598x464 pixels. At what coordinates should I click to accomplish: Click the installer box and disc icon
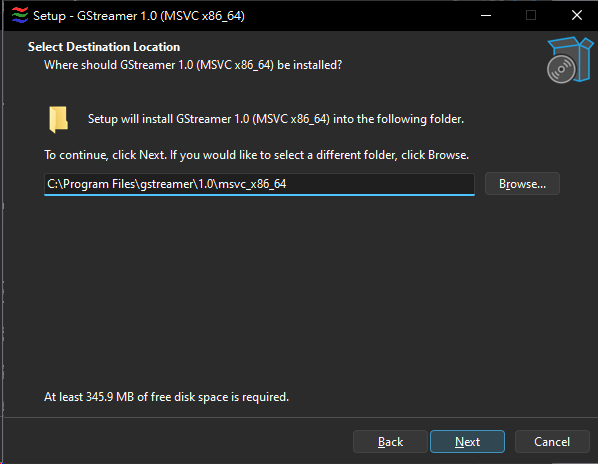click(x=570, y=60)
